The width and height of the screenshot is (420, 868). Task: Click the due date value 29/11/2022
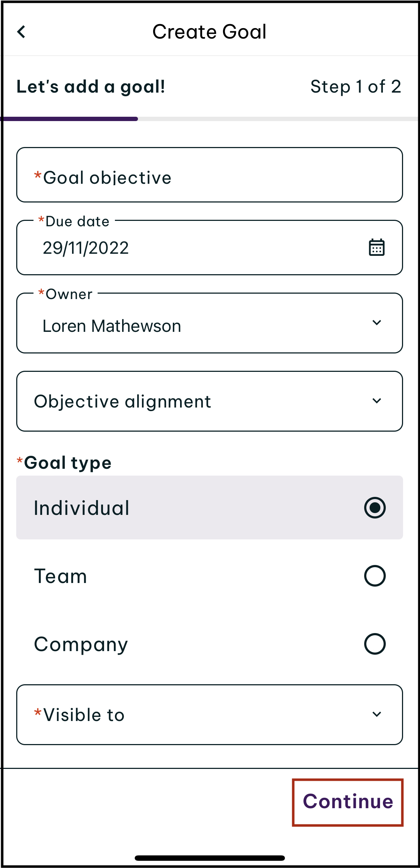tap(86, 248)
